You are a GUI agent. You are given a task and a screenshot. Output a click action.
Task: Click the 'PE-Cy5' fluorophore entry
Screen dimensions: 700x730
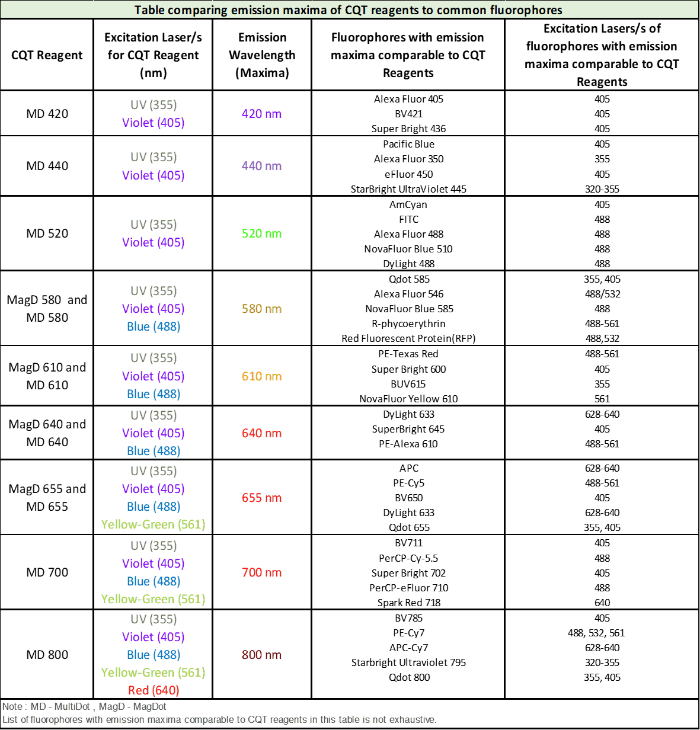408,483
